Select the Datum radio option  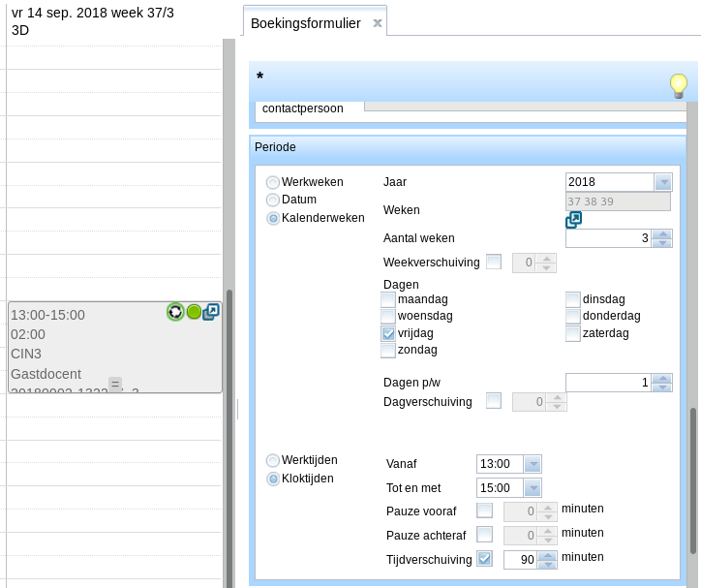point(272,200)
